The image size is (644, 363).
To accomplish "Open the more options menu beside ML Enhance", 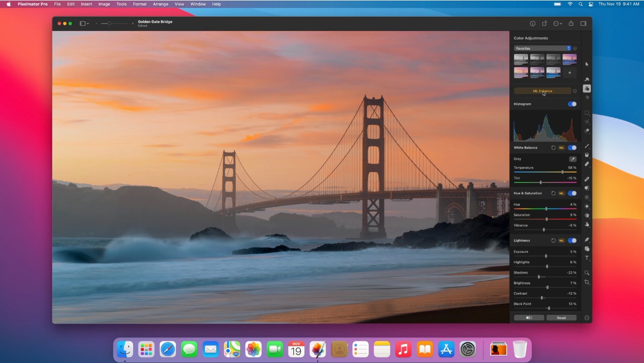I will (x=575, y=91).
